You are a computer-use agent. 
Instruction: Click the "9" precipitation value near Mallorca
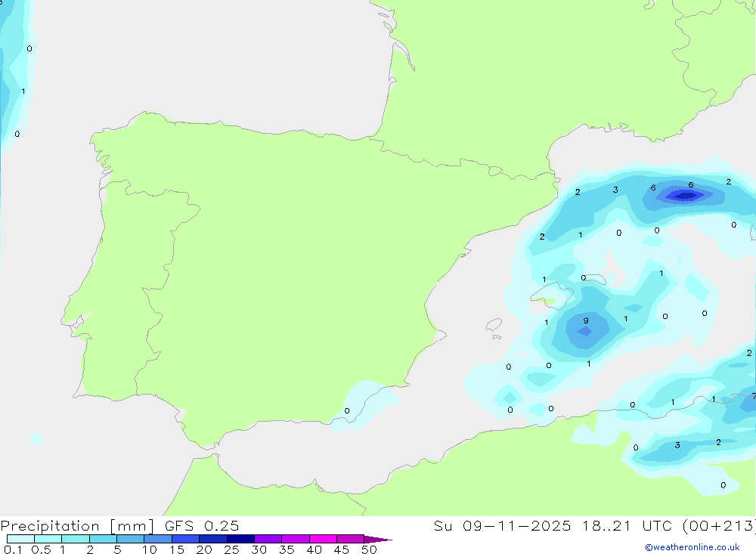pyautogui.click(x=586, y=320)
